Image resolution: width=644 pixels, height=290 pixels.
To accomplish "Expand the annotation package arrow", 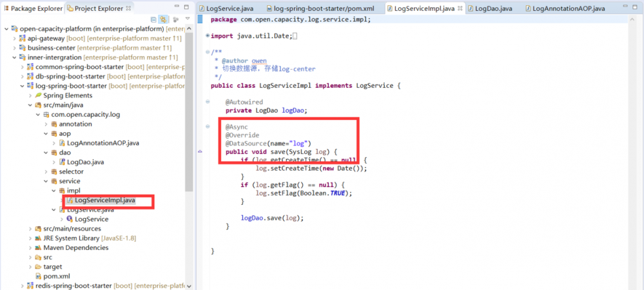I will pyautogui.click(x=46, y=124).
